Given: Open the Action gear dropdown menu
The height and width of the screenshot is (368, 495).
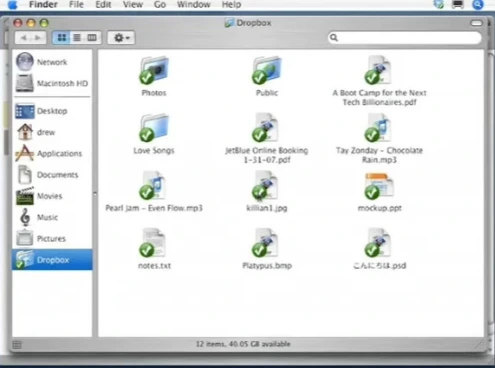Looking at the screenshot, I should coord(121,37).
